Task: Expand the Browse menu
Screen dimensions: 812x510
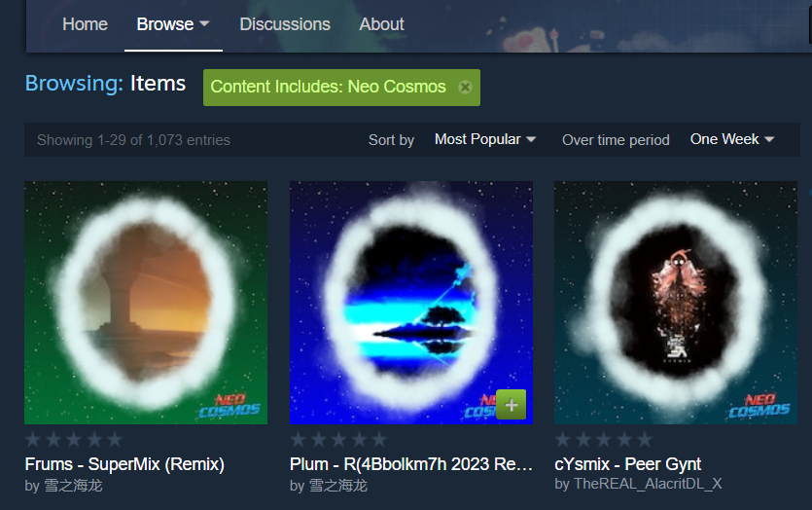Action: click(x=173, y=24)
